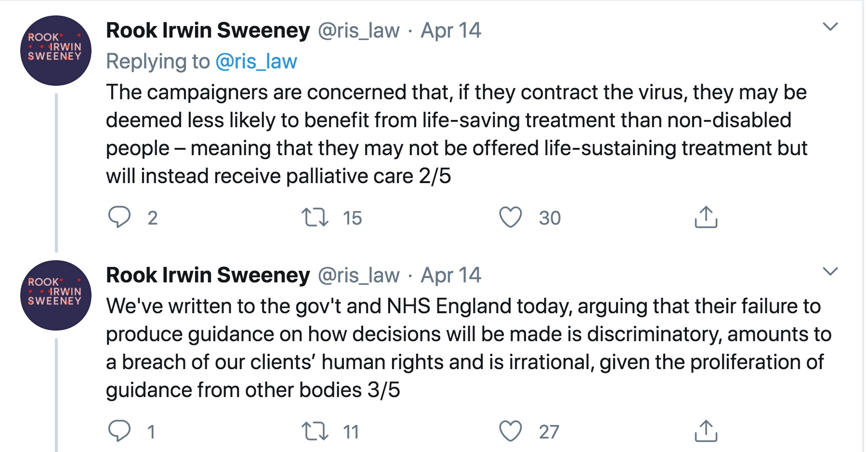Click the @ris_law link after Replying to
Screen dimensions: 868x452
(256, 62)
